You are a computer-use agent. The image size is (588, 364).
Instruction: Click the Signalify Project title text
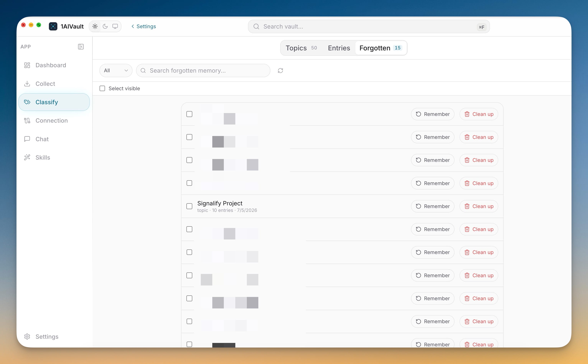(x=220, y=203)
